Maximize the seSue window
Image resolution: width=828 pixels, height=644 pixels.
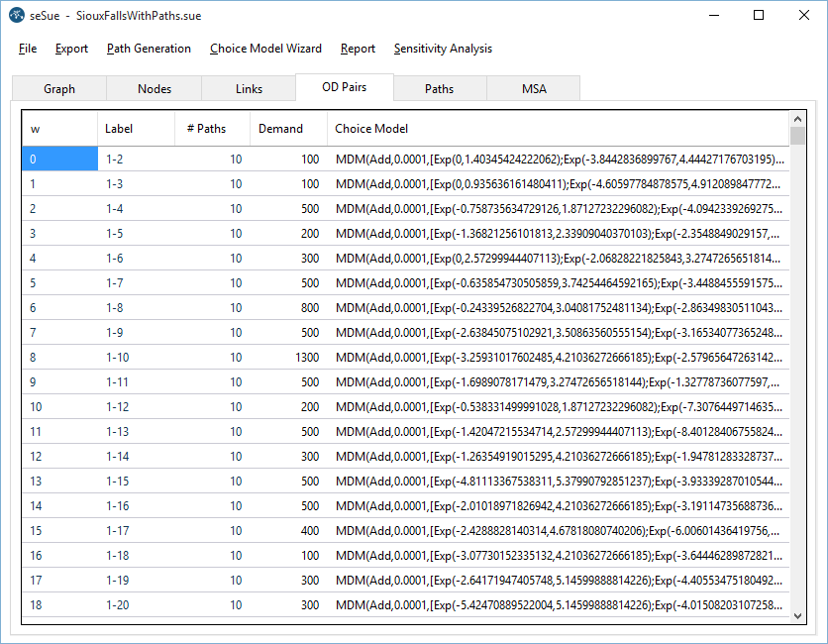pyautogui.click(x=759, y=15)
